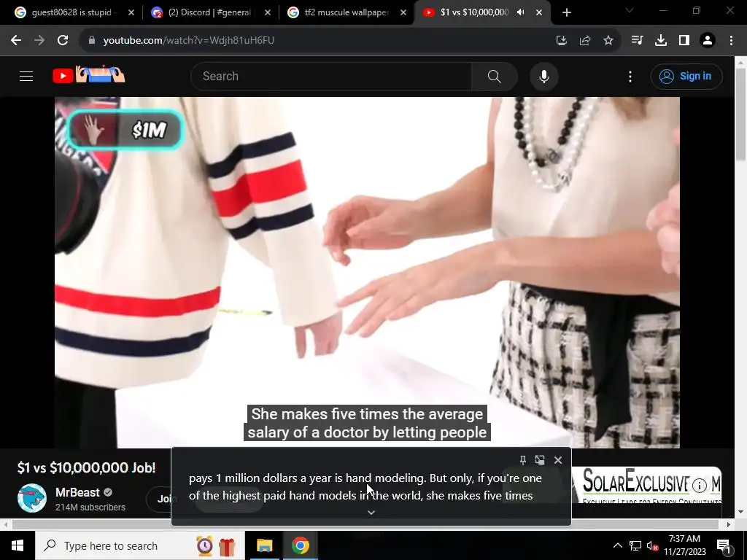
Task: Switch to 'tf2 muscule wallpaper' tab
Action: [348, 12]
